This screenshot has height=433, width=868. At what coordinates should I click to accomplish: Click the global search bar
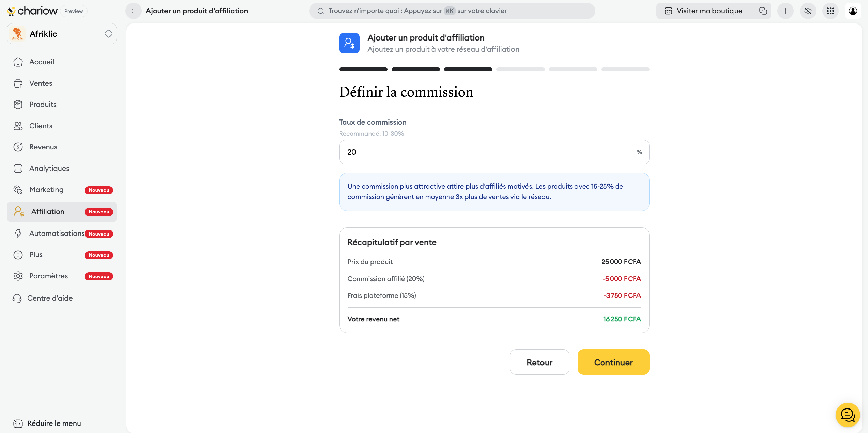[452, 11]
